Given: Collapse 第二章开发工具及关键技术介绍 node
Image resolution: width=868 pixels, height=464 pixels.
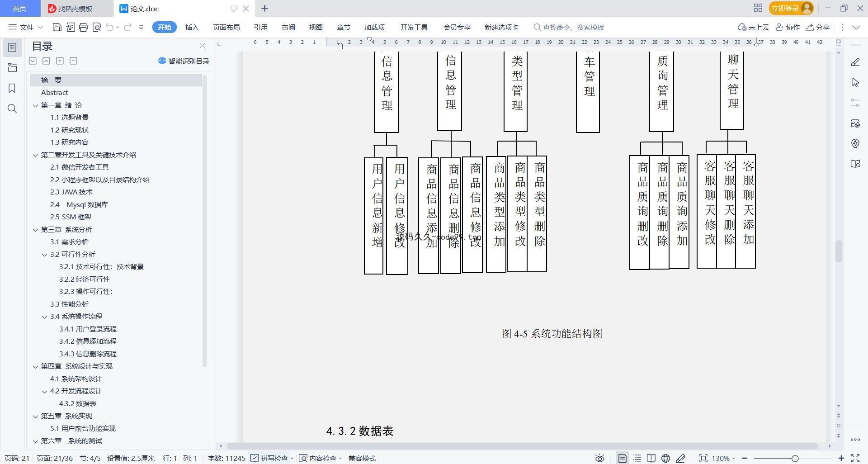Looking at the screenshot, I should (36, 155).
